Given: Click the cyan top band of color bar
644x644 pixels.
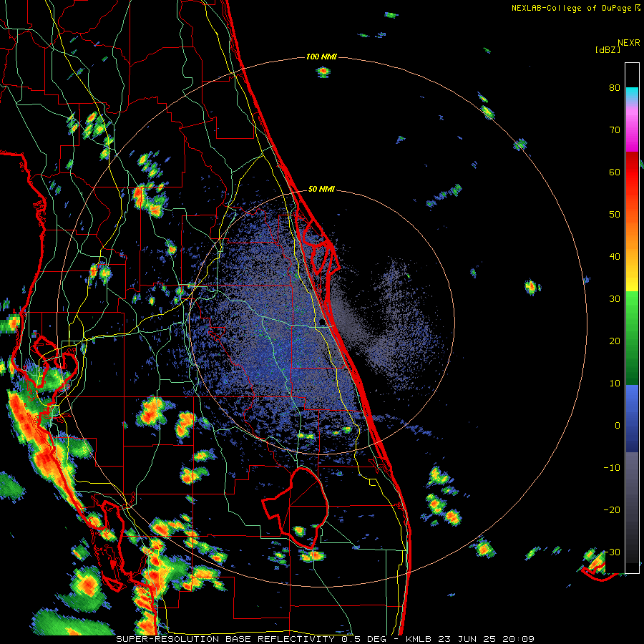Looking at the screenshot, I should pos(632,94).
